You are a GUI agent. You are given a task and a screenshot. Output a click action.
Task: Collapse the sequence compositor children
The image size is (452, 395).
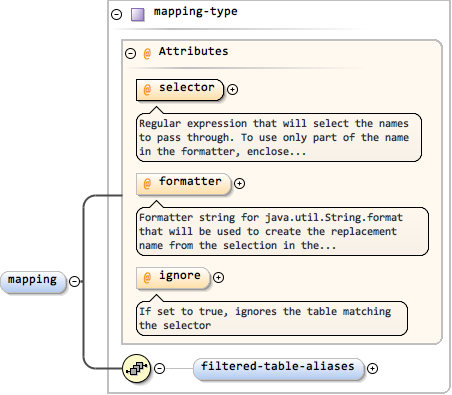click(160, 368)
